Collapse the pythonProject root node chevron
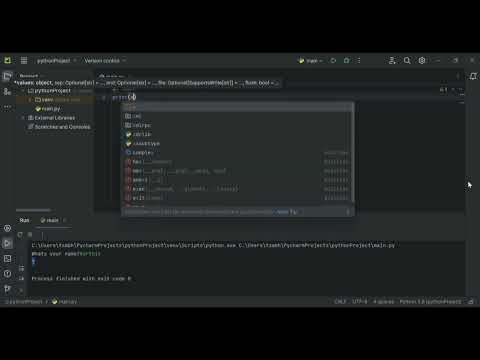This screenshot has height=360, width=480. tap(23, 91)
